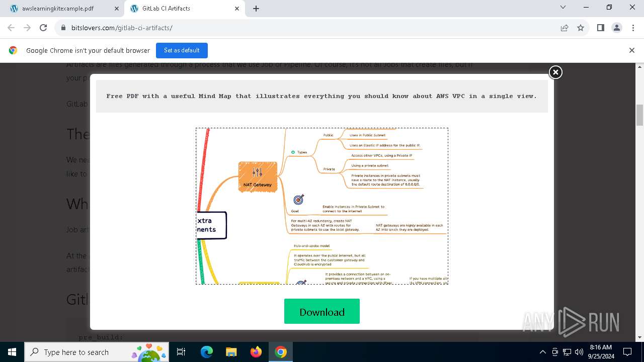Launch Microsoft Edge from the taskbar
The height and width of the screenshot is (362, 644).
[207, 352]
